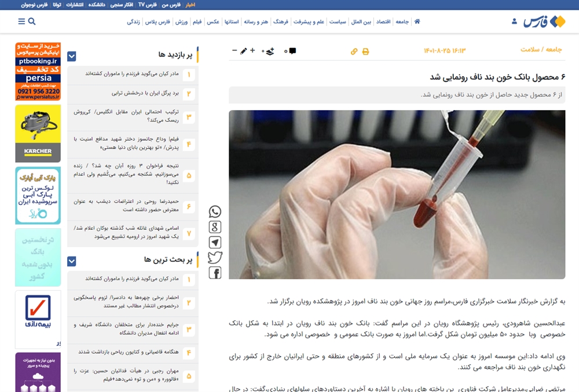
Task: Click the home icon in navigation
Action: (417, 21)
